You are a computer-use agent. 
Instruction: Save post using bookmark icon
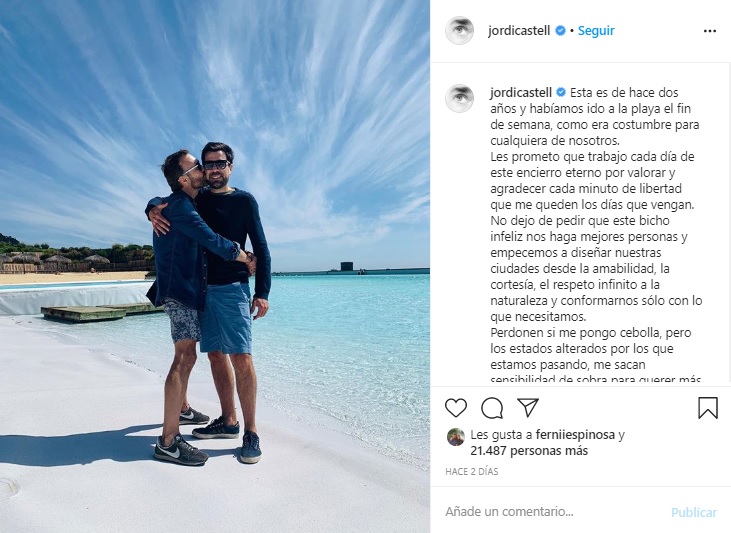pyautogui.click(x=708, y=408)
